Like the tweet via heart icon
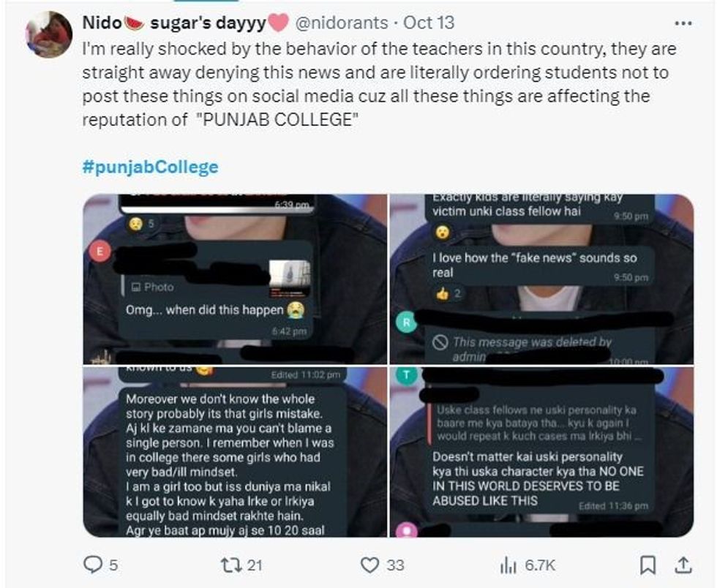717x588 pixels. tap(369, 565)
